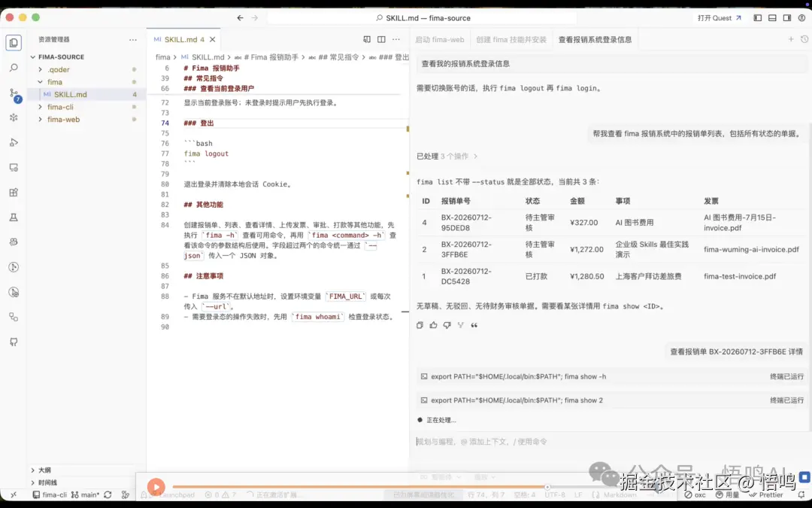Click the 打开 Quest button
The image size is (812, 508).
tap(719, 17)
